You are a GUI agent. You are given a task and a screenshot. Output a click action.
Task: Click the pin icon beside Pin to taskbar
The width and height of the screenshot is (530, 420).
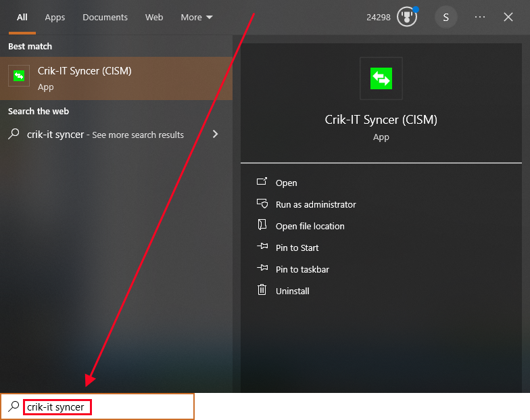point(262,269)
